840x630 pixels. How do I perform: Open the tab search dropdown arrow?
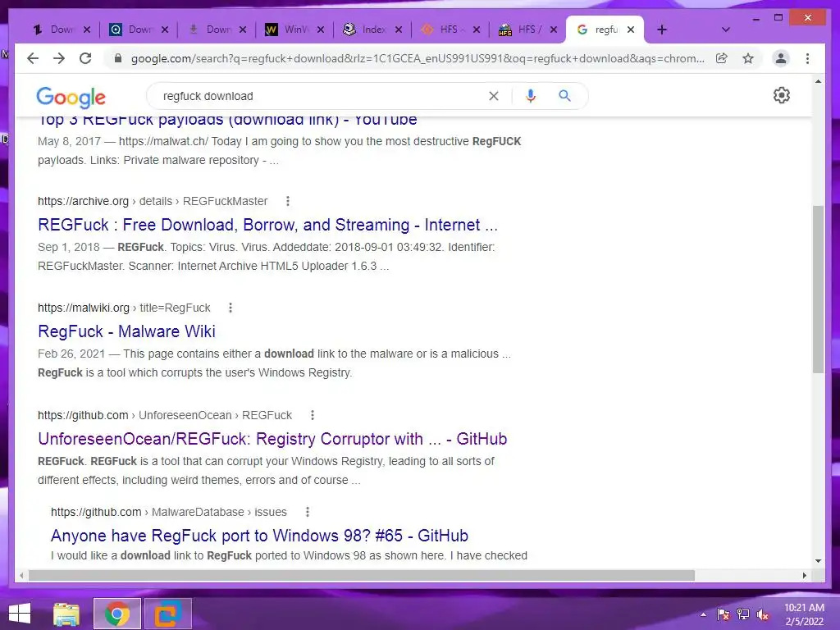click(725, 30)
